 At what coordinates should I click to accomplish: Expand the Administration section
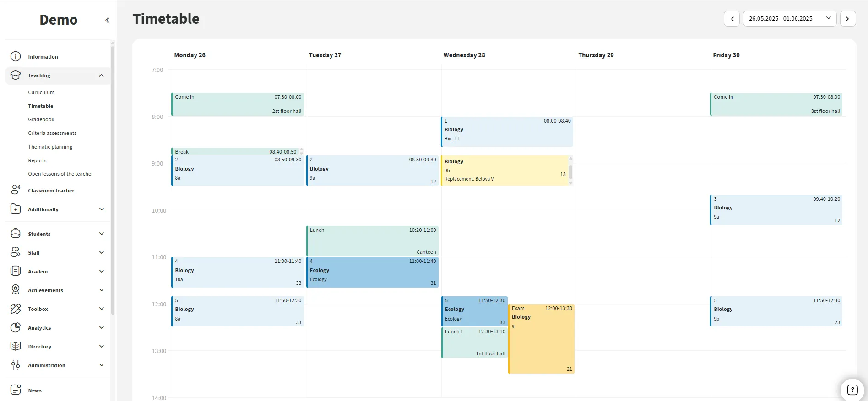pyautogui.click(x=101, y=365)
